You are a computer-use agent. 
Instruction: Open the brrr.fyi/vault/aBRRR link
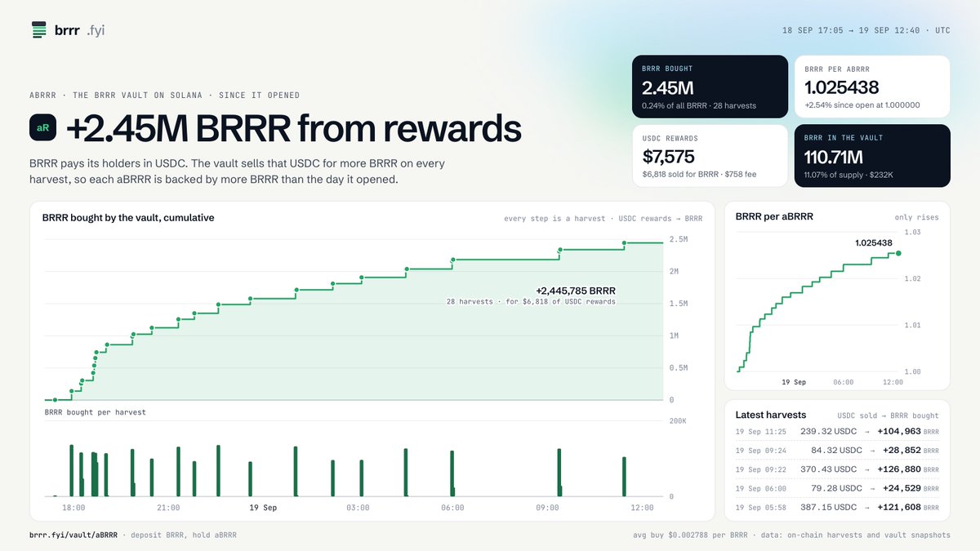click(x=73, y=535)
